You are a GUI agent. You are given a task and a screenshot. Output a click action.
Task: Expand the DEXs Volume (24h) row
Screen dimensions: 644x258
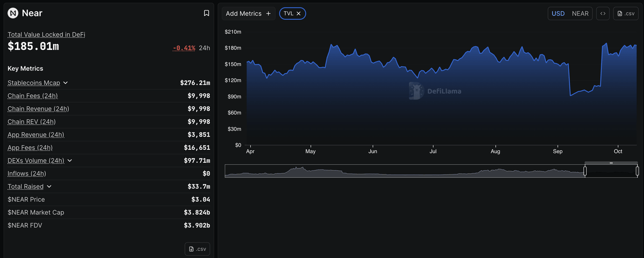[70, 161]
